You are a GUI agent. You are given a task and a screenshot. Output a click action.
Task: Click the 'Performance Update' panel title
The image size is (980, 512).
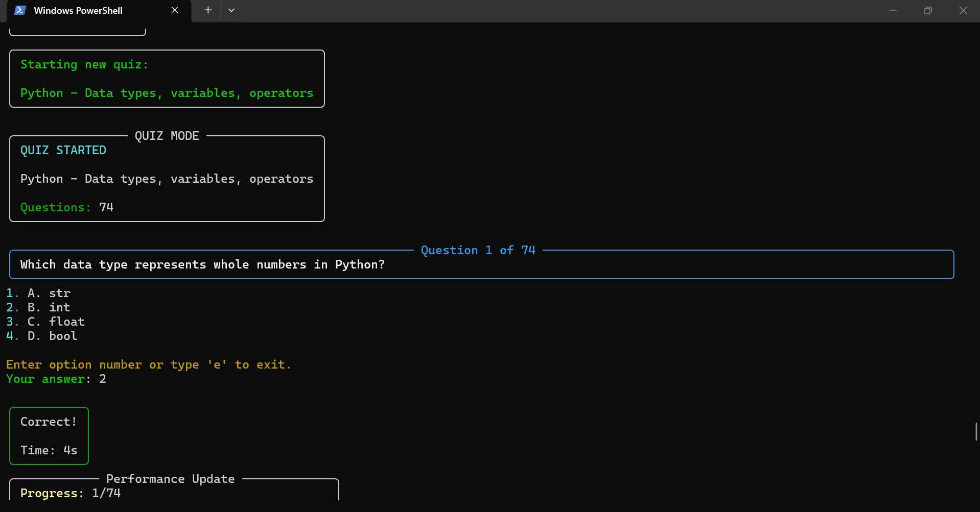pyautogui.click(x=171, y=479)
